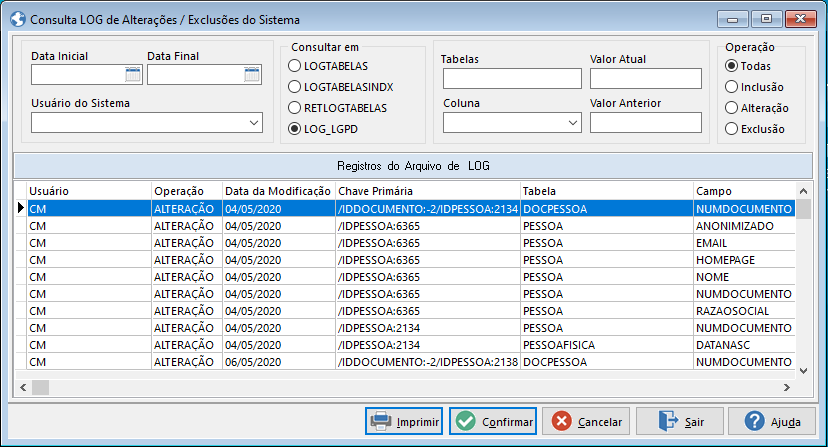Open the Data Inicial calendar picker
This screenshot has width=828, height=447.
[133, 74]
